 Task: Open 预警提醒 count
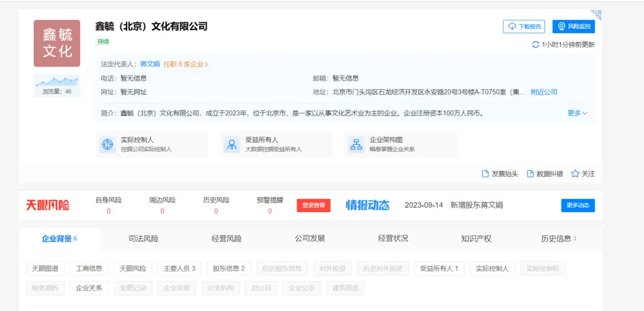(270, 211)
